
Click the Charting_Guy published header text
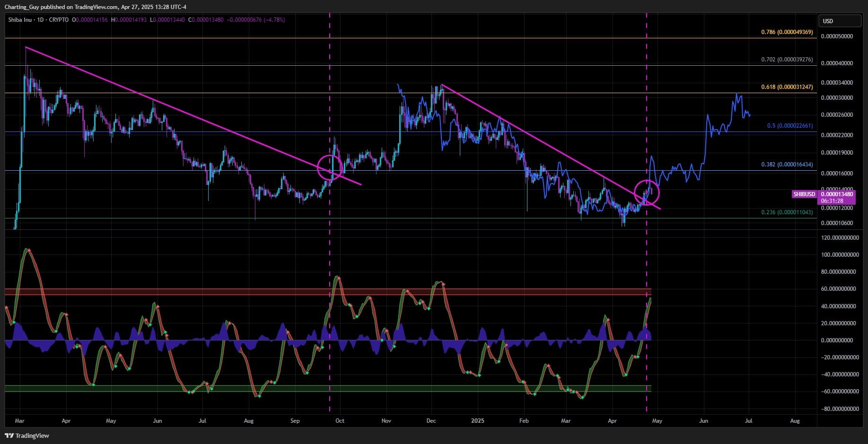point(95,7)
